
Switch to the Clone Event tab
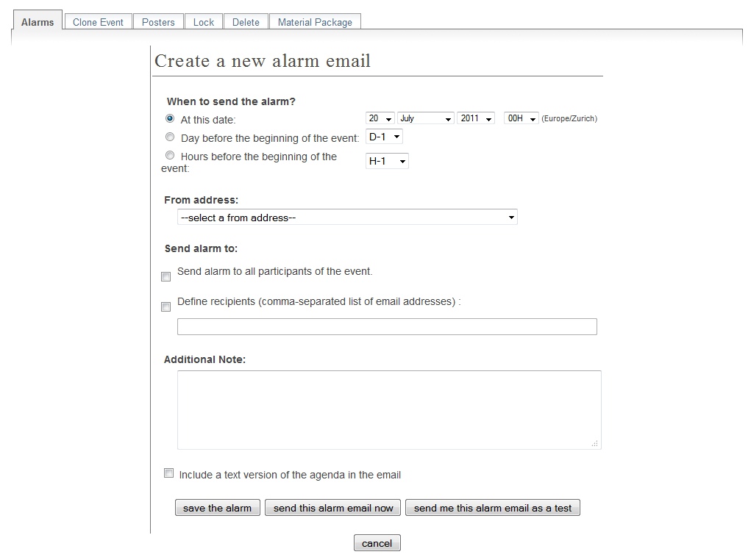[x=98, y=22]
